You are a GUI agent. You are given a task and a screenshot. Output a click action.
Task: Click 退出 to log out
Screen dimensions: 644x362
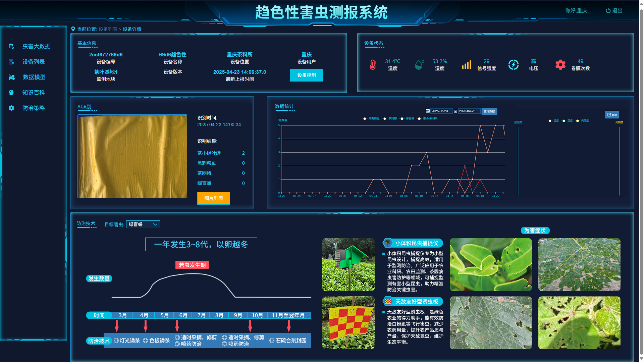pos(618,11)
